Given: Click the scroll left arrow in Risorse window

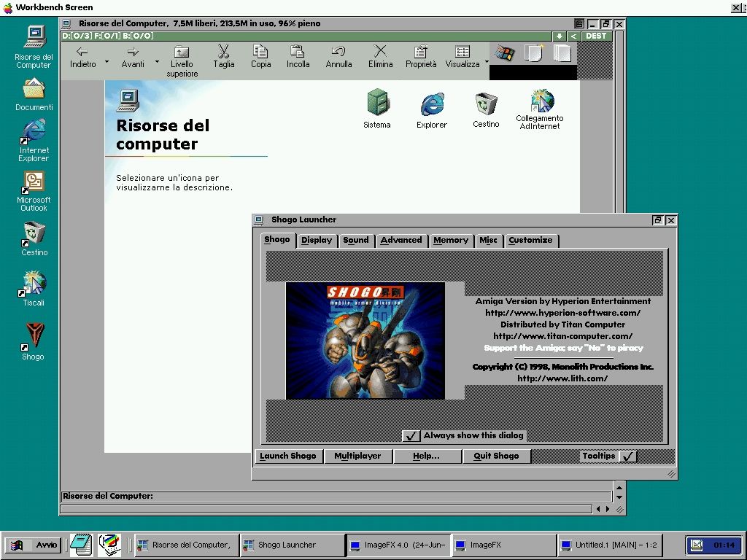Looking at the screenshot, I should click(599, 509).
